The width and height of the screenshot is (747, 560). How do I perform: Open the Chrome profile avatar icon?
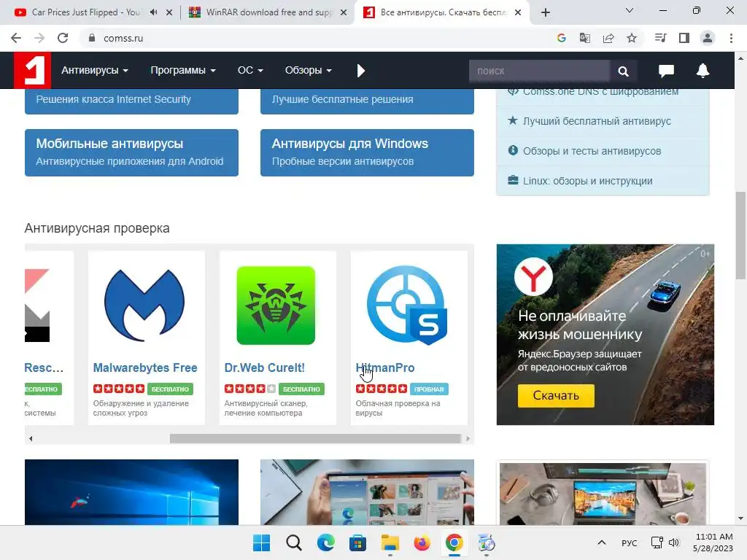tap(708, 38)
